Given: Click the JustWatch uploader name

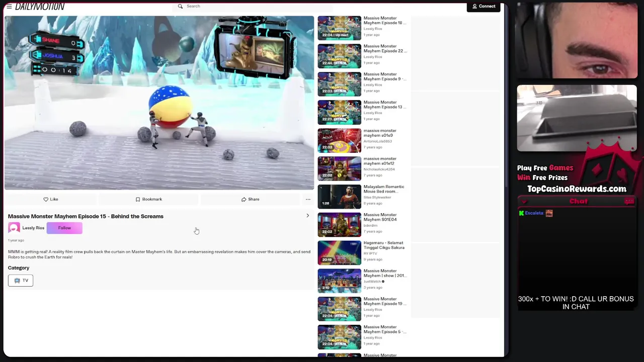Looking at the screenshot, I should pos(372,282).
